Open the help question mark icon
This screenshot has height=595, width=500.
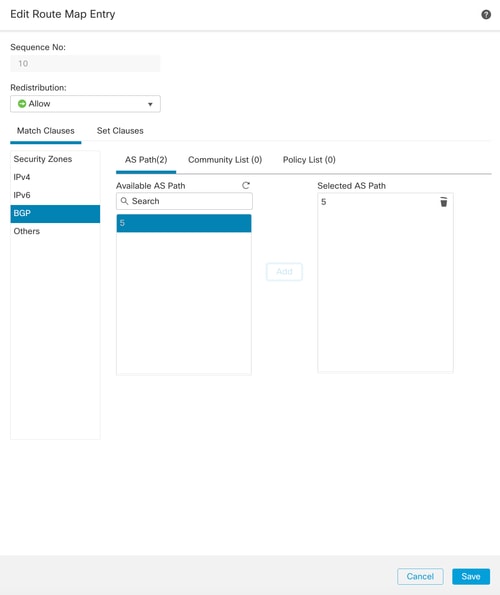[x=486, y=14]
